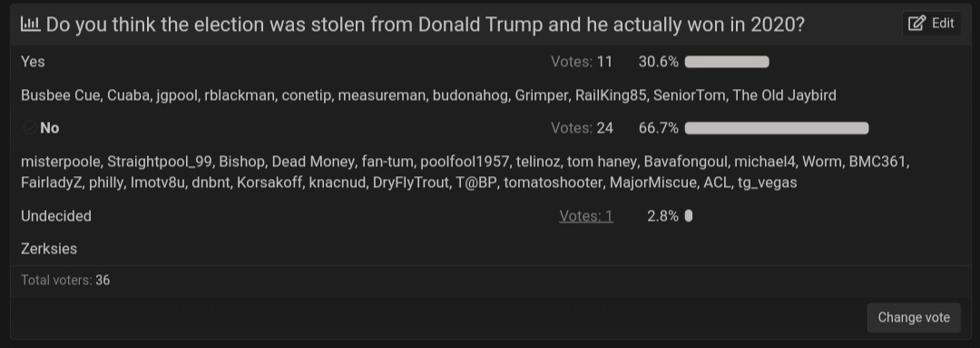Open the underlined 'Votes: 1' link

[x=585, y=216]
